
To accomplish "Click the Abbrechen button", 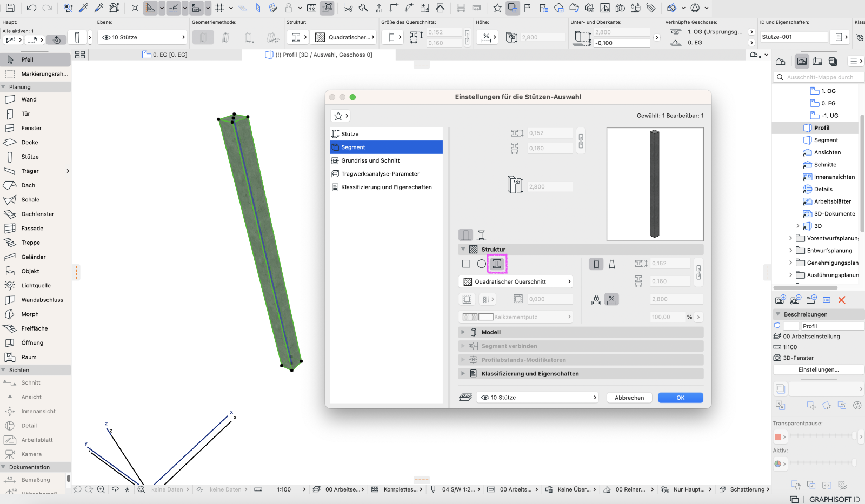I will [x=629, y=398].
